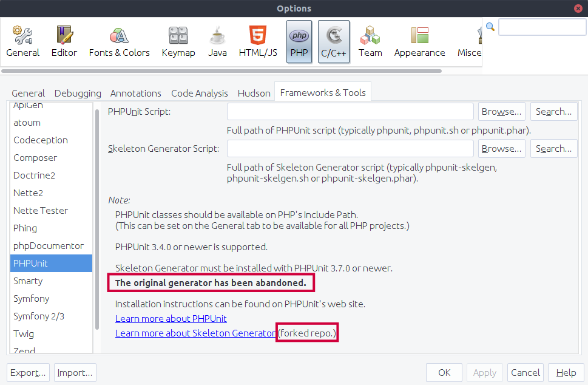Open the C/C++ options category
Screen dimensions: 588x385
coord(334,42)
